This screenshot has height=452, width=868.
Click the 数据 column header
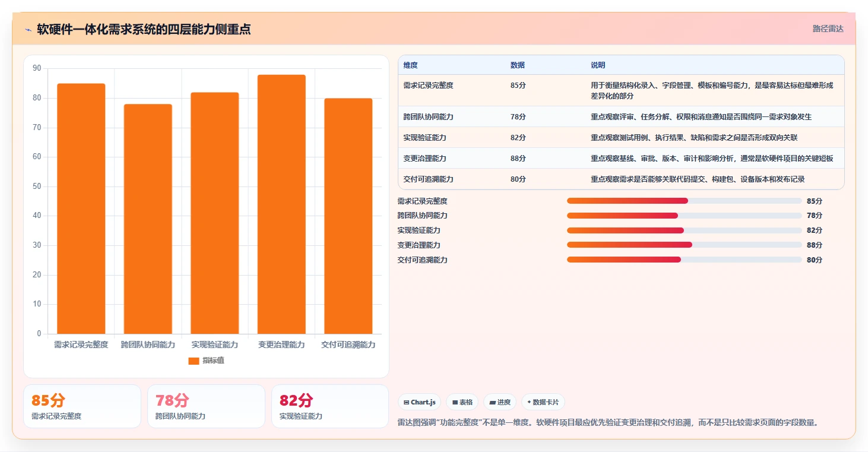pos(517,65)
